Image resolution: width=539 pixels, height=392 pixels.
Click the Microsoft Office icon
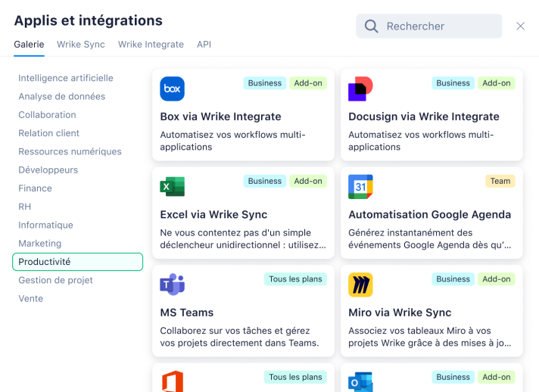pos(173,381)
